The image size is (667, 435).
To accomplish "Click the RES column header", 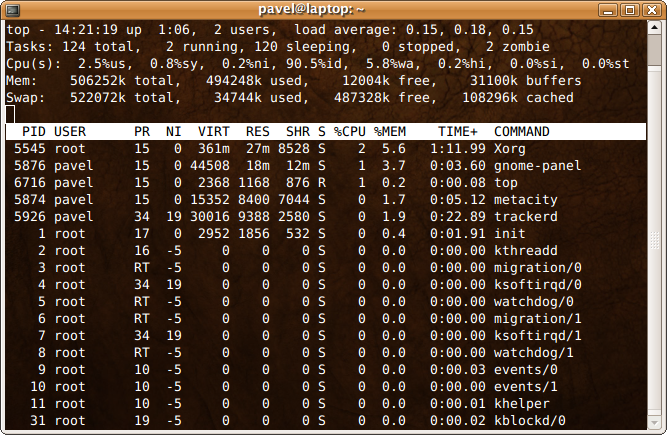I will point(258,132).
